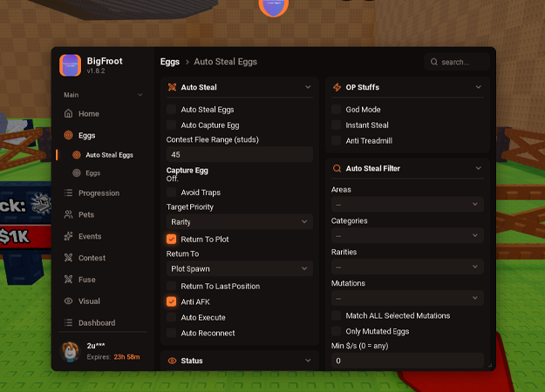Open the Fuse menu item

click(103, 279)
